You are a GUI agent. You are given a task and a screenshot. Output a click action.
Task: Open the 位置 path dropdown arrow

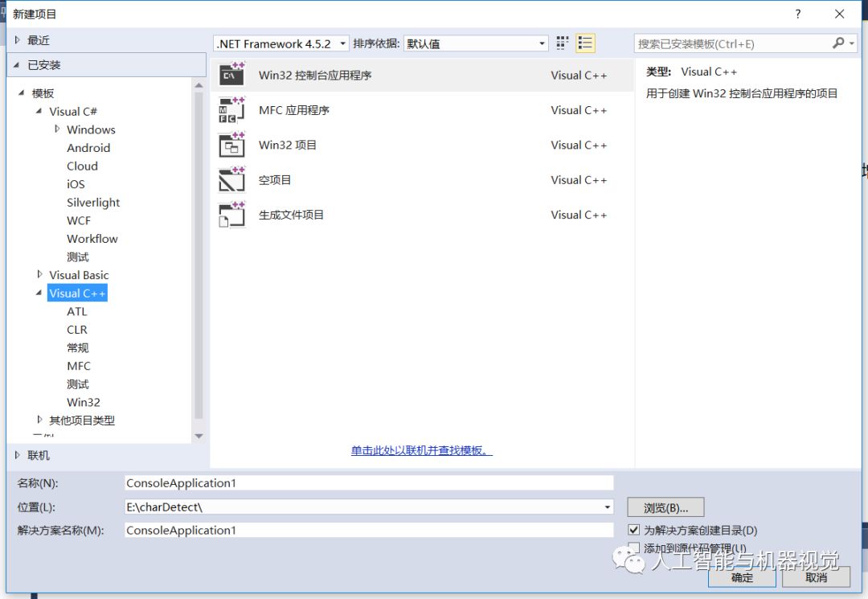pyautogui.click(x=608, y=507)
